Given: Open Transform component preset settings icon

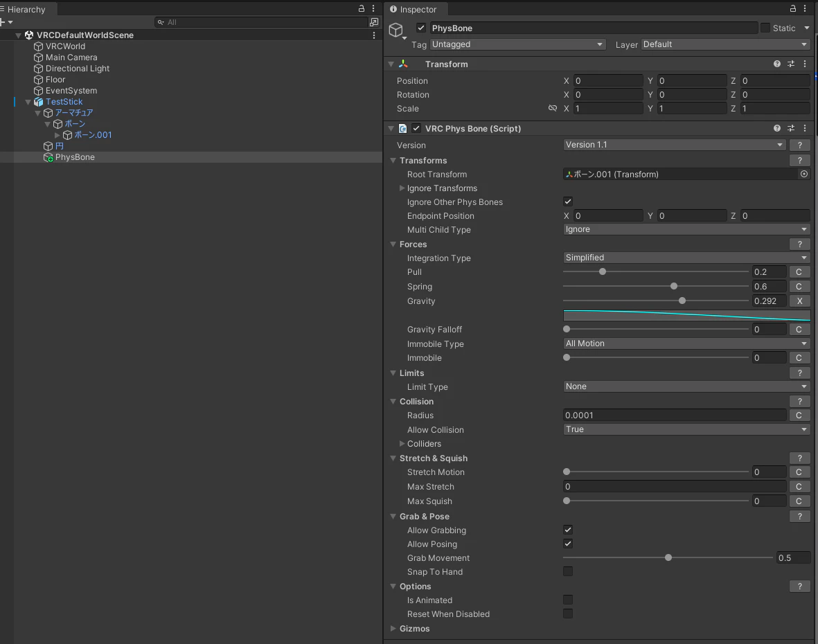Looking at the screenshot, I should [x=791, y=64].
